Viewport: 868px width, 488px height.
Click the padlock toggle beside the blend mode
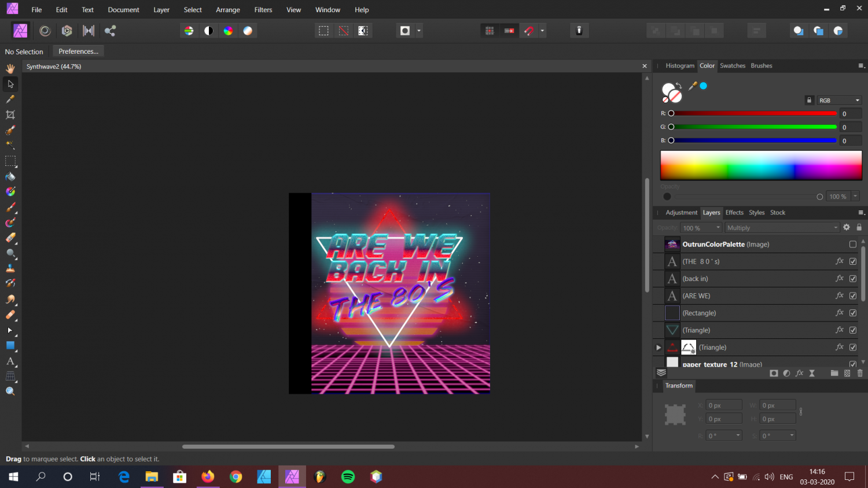(x=860, y=227)
